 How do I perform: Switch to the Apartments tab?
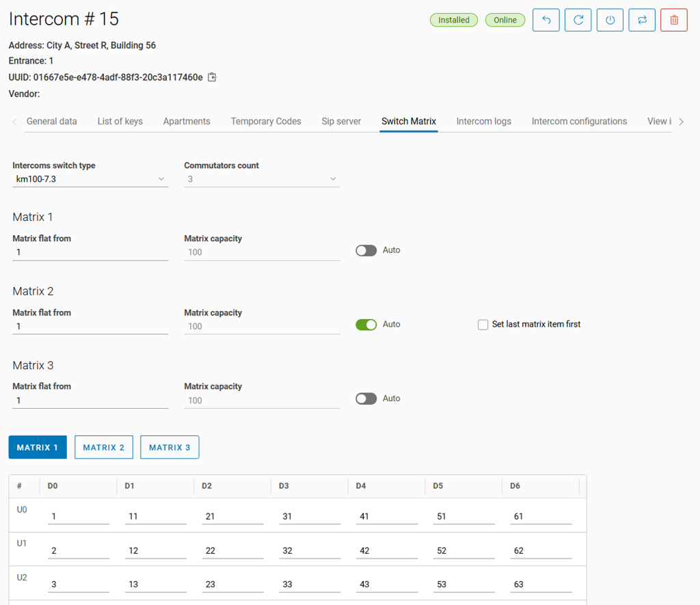pyautogui.click(x=187, y=121)
